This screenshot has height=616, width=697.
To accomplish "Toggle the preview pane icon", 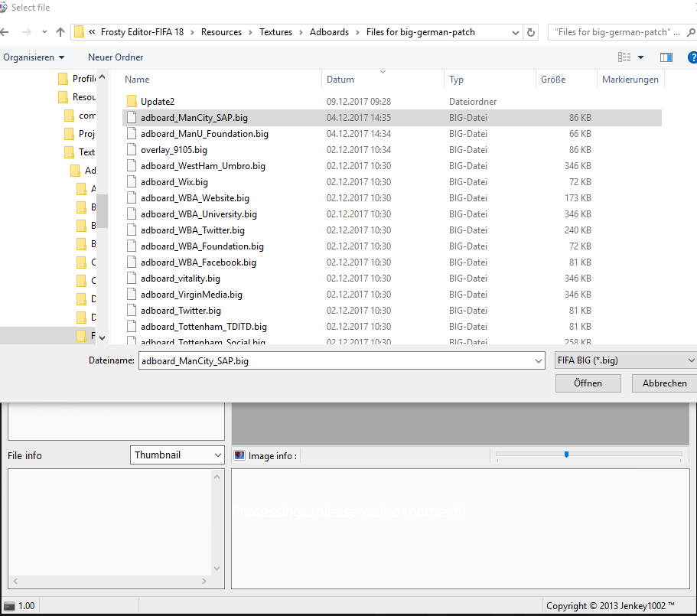I will click(666, 57).
